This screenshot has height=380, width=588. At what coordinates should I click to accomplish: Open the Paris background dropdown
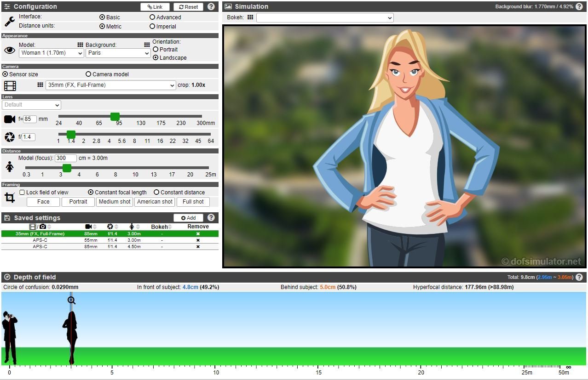pyautogui.click(x=118, y=53)
